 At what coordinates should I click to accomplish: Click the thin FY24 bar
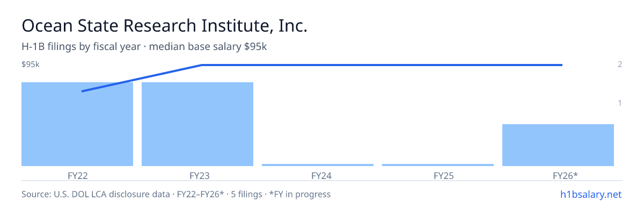[318, 165]
